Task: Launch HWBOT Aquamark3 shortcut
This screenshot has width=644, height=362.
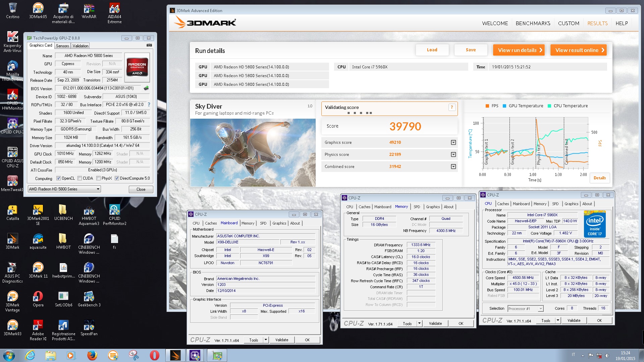Action: (x=89, y=215)
